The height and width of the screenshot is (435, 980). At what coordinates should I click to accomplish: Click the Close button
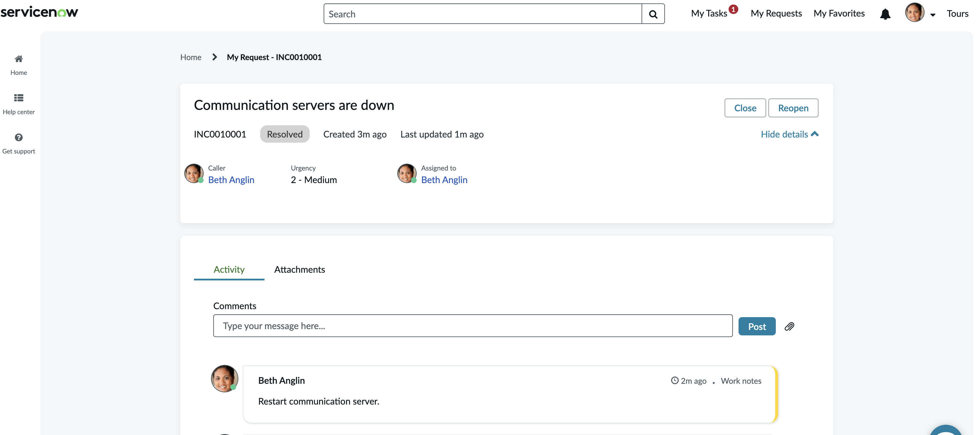(745, 108)
